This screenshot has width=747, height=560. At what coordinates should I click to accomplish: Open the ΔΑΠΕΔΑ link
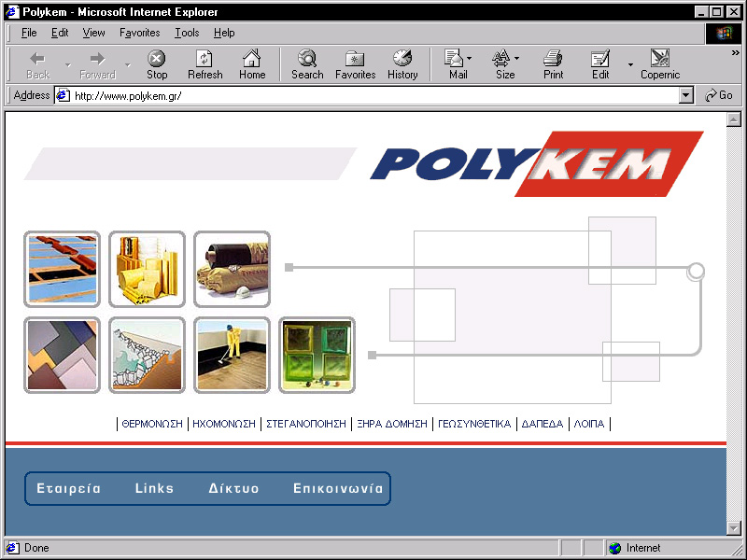click(x=543, y=424)
